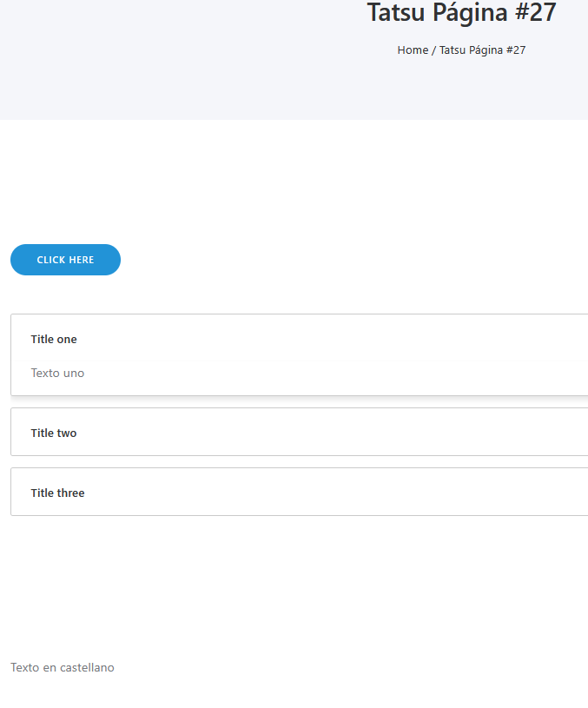Select the Tatsu Página #27 breadcrumb item
Screen dimensions: 588x708
pyautogui.click(x=482, y=50)
